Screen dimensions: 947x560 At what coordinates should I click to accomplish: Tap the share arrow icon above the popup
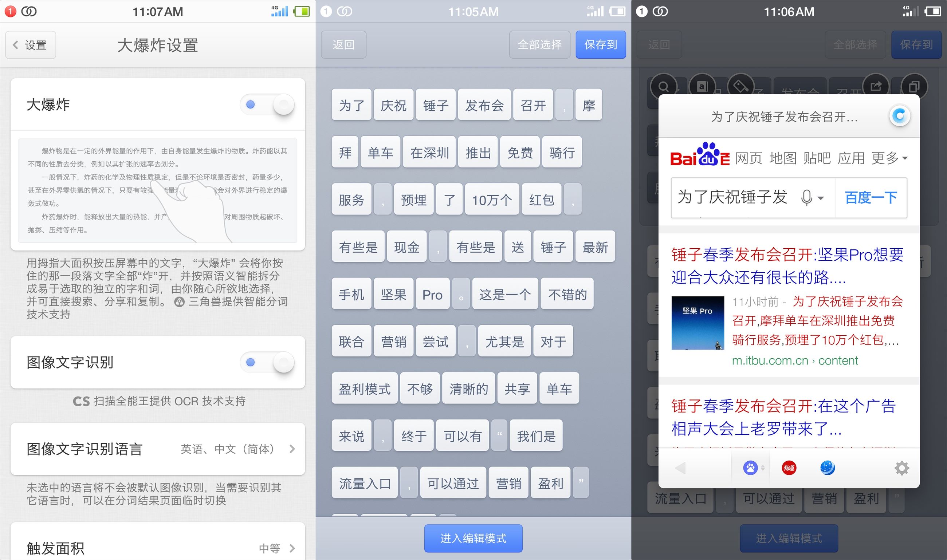coord(876,86)
